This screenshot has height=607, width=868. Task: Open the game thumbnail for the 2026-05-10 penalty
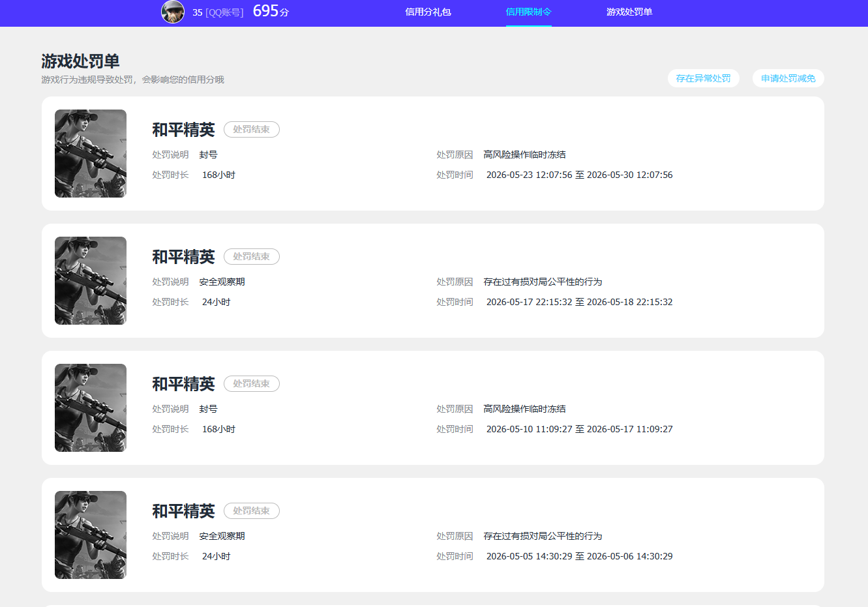coord(91,407)
